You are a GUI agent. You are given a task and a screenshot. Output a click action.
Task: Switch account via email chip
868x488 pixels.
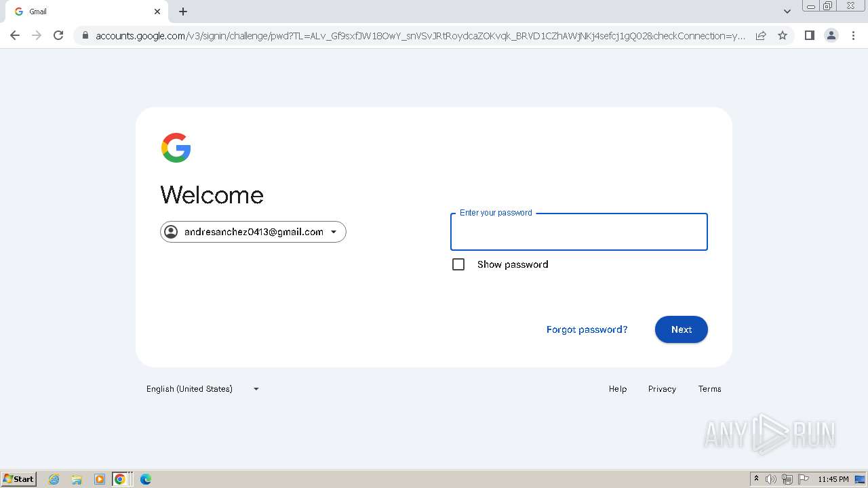[253, 232]
